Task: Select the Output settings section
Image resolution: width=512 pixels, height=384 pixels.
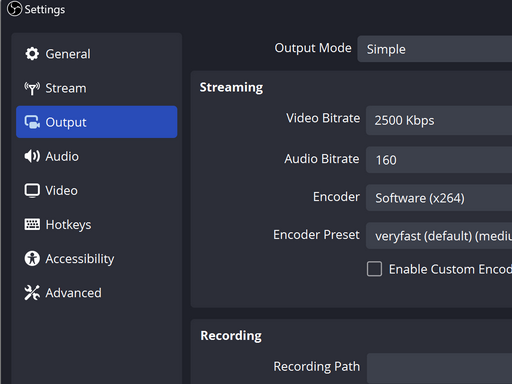Action: coord(97,122)
